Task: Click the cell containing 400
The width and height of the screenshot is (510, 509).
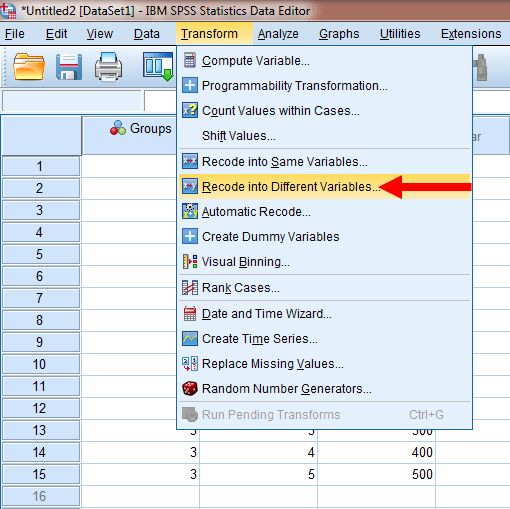Action: 377,452
